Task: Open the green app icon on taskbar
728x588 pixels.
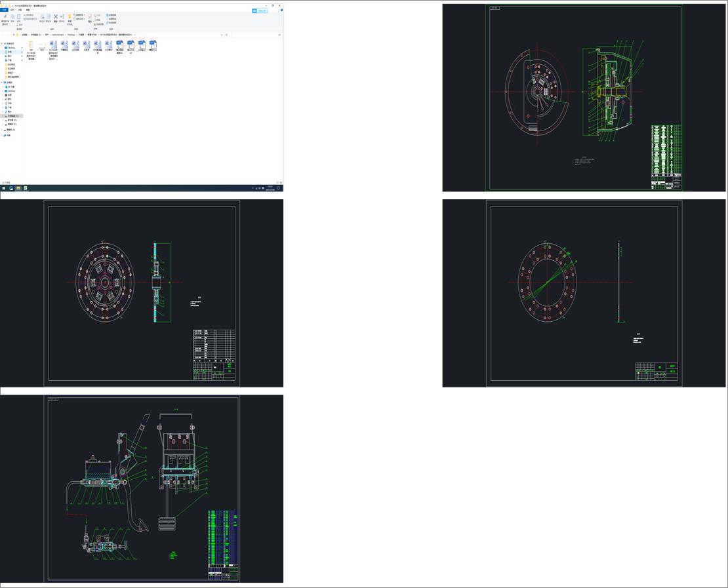Action: [x=26, y=188]
